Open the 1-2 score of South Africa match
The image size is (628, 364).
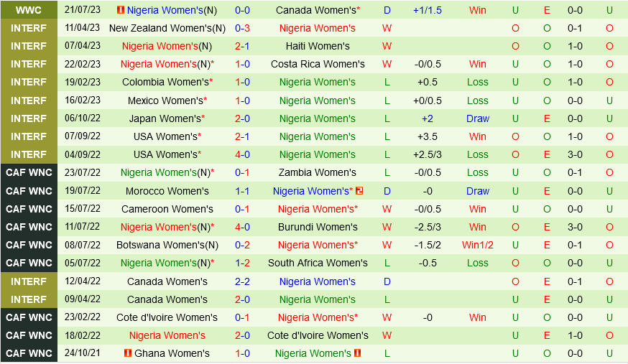point(243,263)
